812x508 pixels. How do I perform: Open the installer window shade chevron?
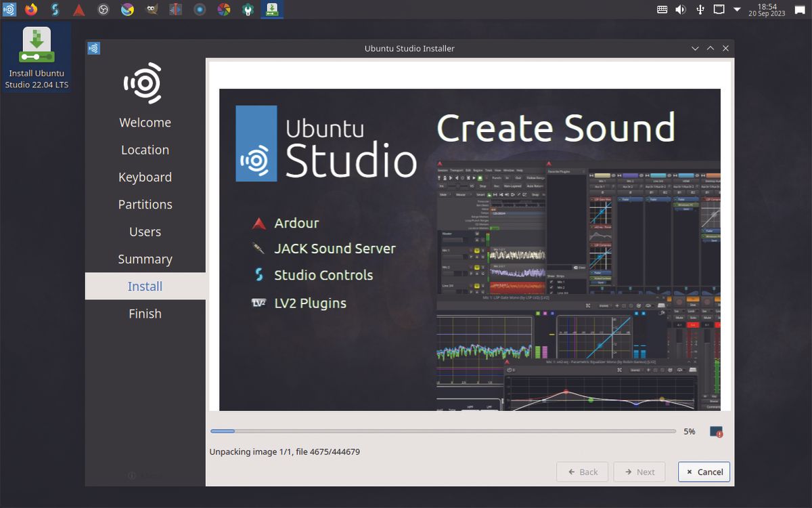[695, 48]
